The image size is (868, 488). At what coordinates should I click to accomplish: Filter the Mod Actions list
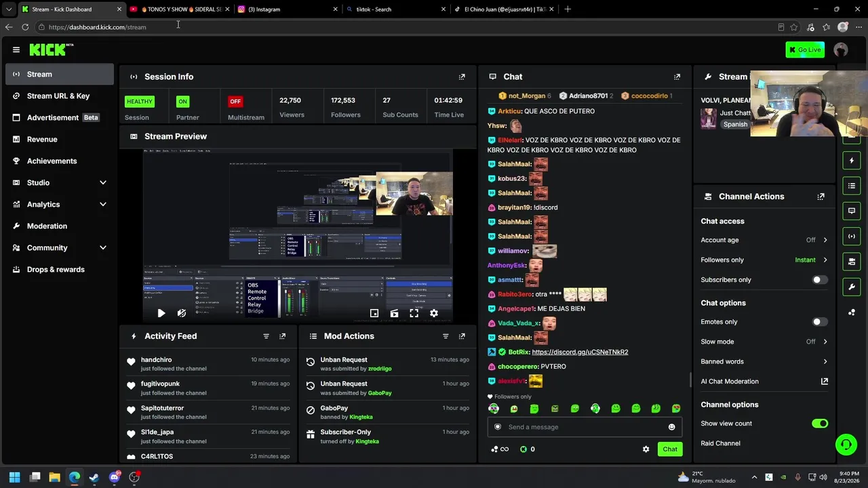click(446, 336)
